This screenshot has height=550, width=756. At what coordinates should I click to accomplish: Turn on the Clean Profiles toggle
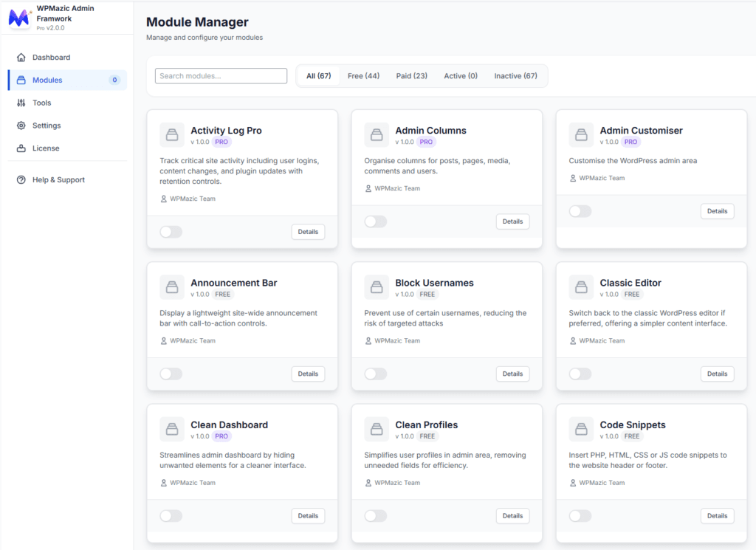tap(376, 516)
